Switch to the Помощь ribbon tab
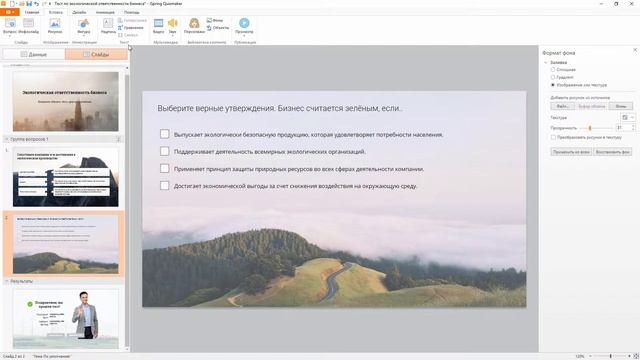The height and width of the screenshot is (360, 640). tap(131, 12)
